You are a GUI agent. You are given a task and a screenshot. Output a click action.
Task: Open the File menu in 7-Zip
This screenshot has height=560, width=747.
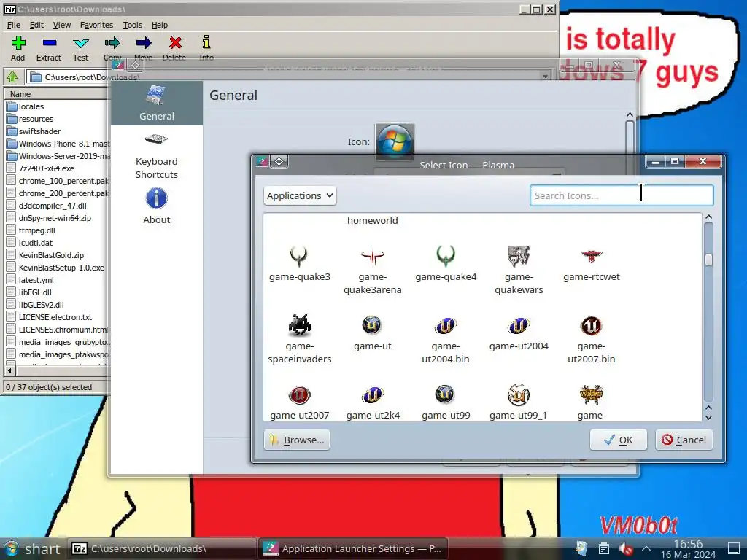(13, 25)
